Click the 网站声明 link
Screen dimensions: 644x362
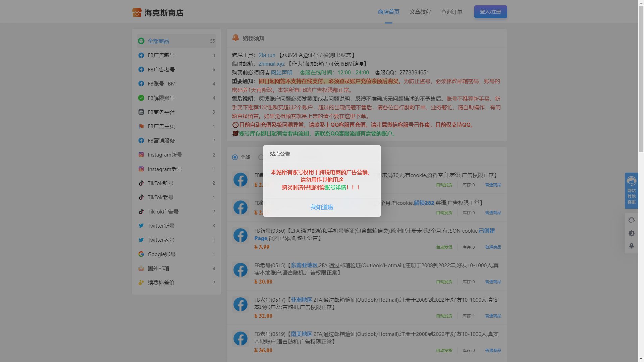click(281, 72)
